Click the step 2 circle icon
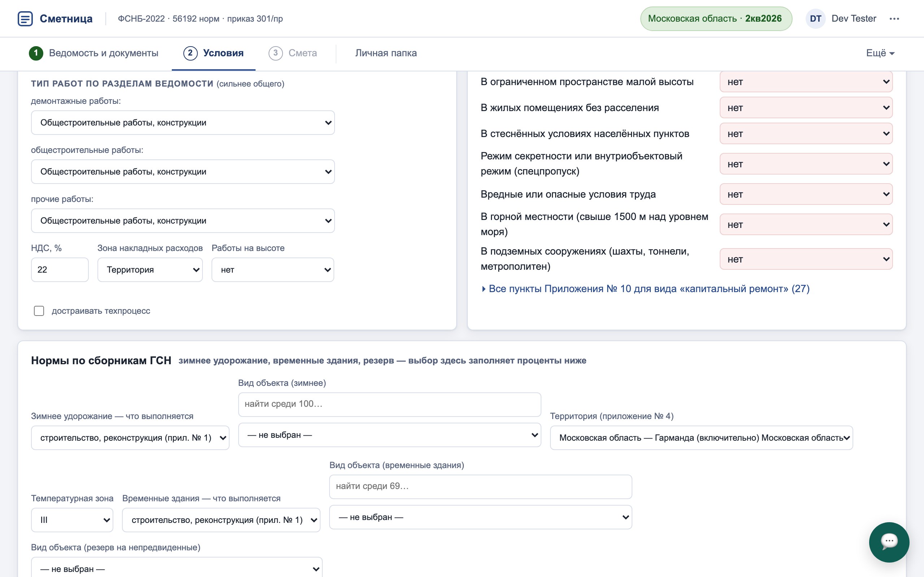 pyautogui.click(x=190, y=53)
